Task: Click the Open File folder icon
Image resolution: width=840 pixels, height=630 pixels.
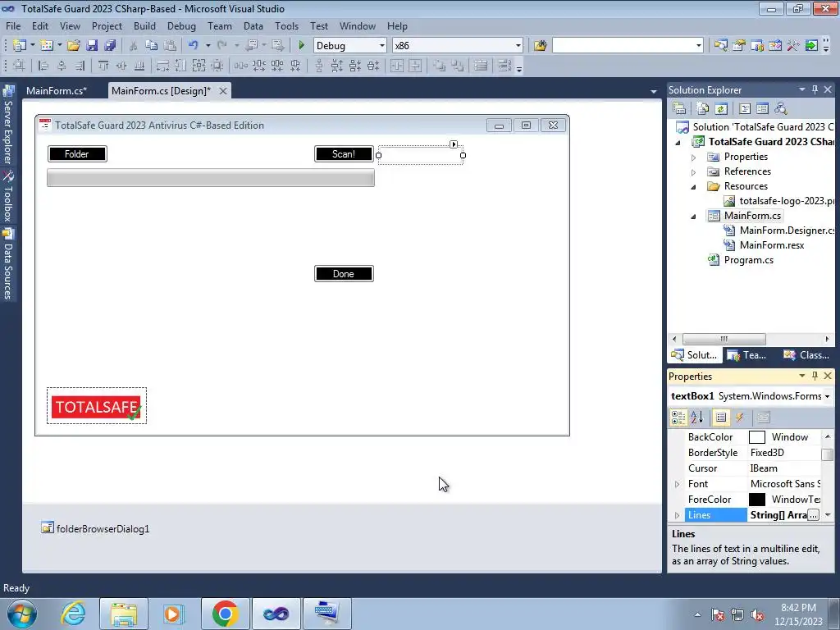Action: click(x=74, y=46)
